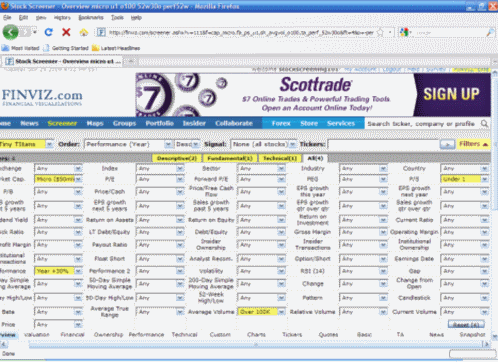The height and width of the screenshot is (362, 498).
Task: Open the RSI (14) filter dropdown
Action: 363,271
